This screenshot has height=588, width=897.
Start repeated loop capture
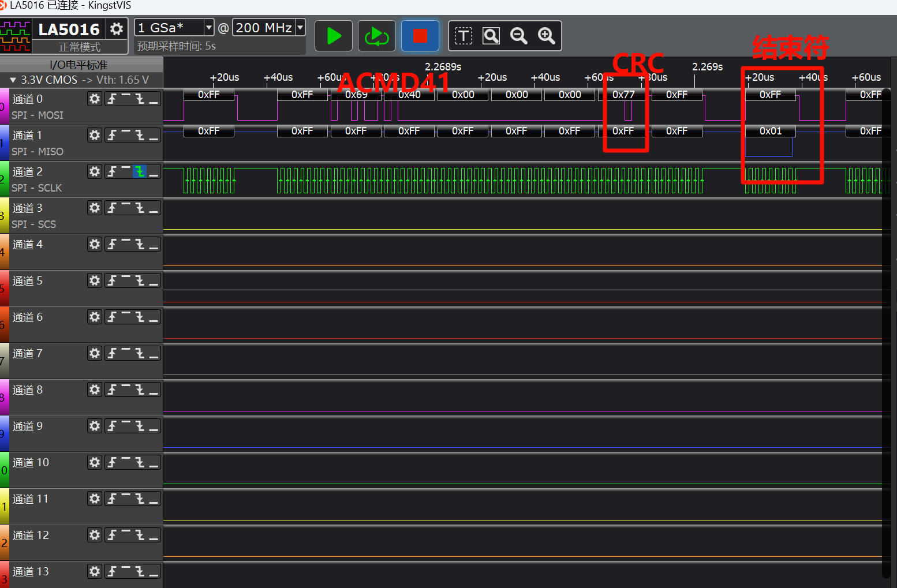(x=376, y=36)
